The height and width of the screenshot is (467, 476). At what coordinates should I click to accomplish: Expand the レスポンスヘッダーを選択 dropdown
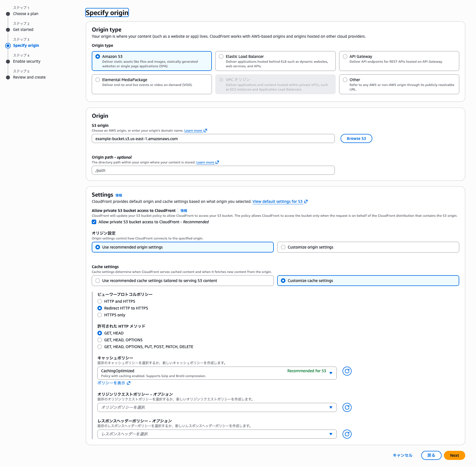point(217,434)
